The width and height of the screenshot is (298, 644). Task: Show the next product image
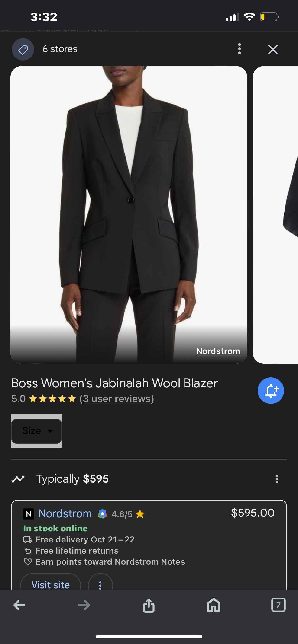(275, 215)
